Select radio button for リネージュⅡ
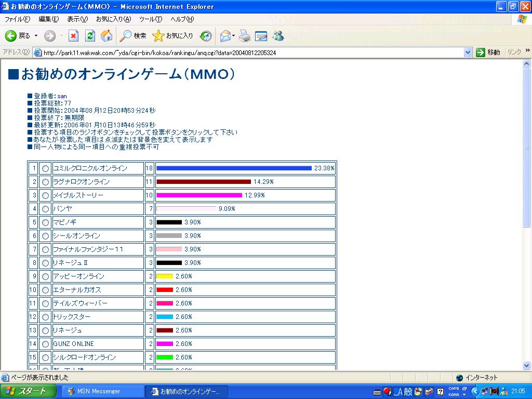The height and width of the screenshot is (399, 532). point(45,263)
